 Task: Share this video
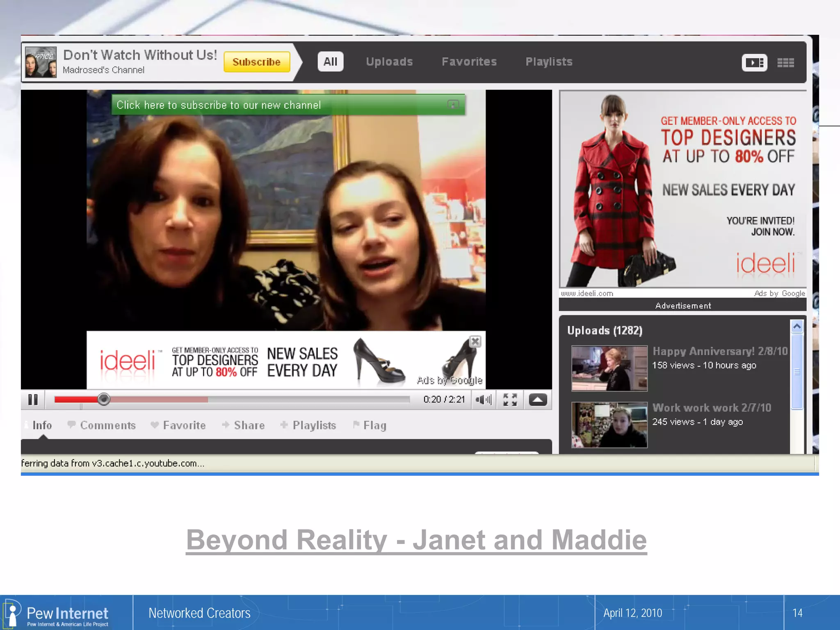[243, 425]
